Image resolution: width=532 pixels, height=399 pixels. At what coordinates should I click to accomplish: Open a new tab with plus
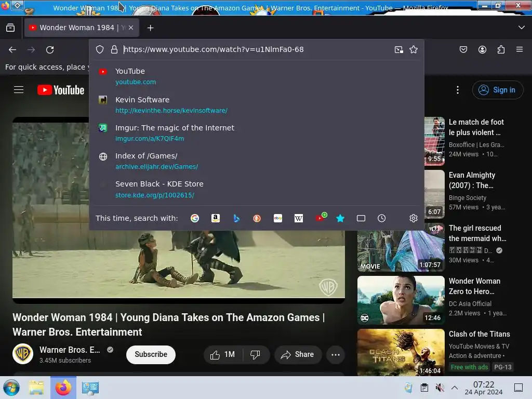pos(150,28)
